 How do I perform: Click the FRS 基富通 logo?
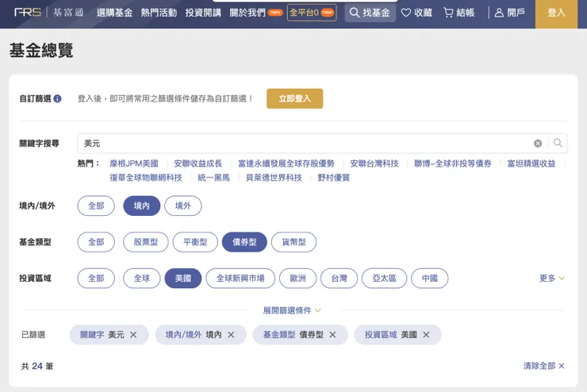click(x=49, y=13)
